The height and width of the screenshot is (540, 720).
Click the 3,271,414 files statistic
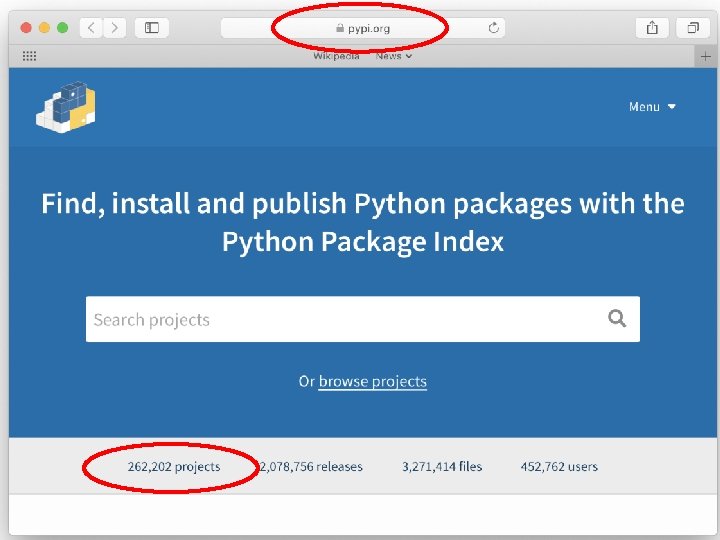point(442,467)
